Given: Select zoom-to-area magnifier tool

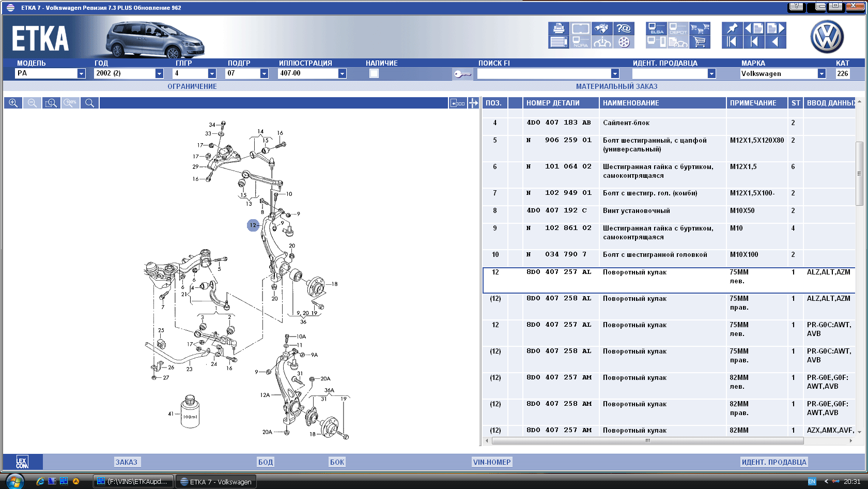Looking at the screenshot, I should [x=51, y=103].
